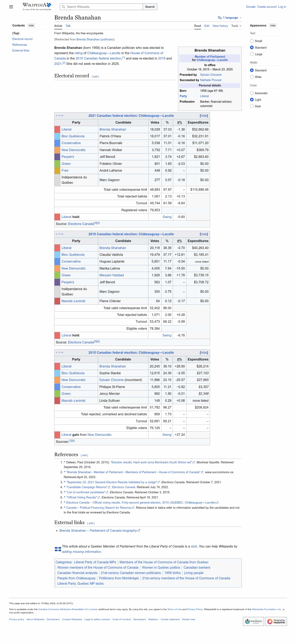Open the Edit tab
Image resolution: width=296 pixels, height=644 pixels.
pos(207,26)
